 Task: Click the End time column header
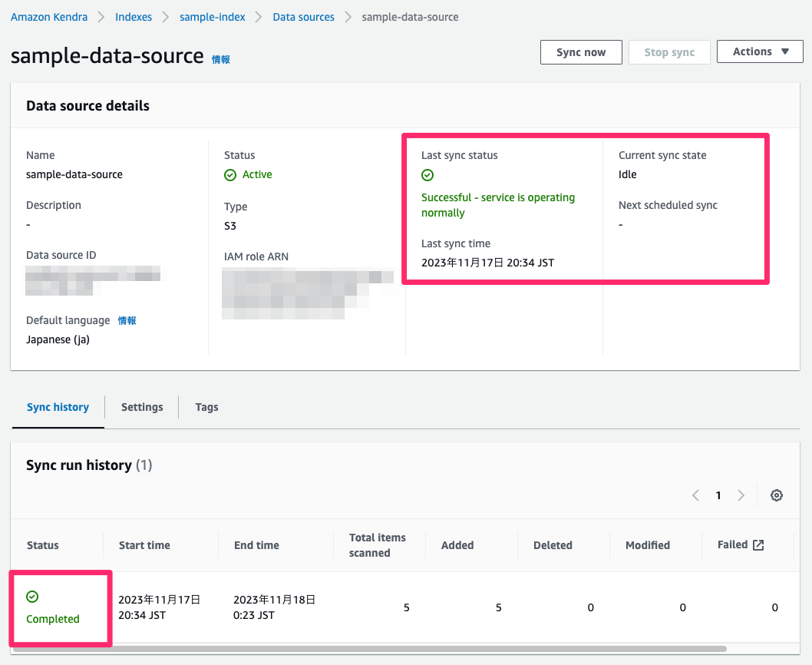pyautogui.click(x=256, y=545)
